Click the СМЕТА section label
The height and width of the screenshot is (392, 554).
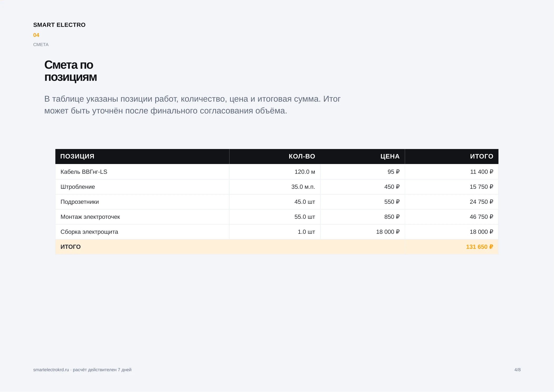pos(41,45)
